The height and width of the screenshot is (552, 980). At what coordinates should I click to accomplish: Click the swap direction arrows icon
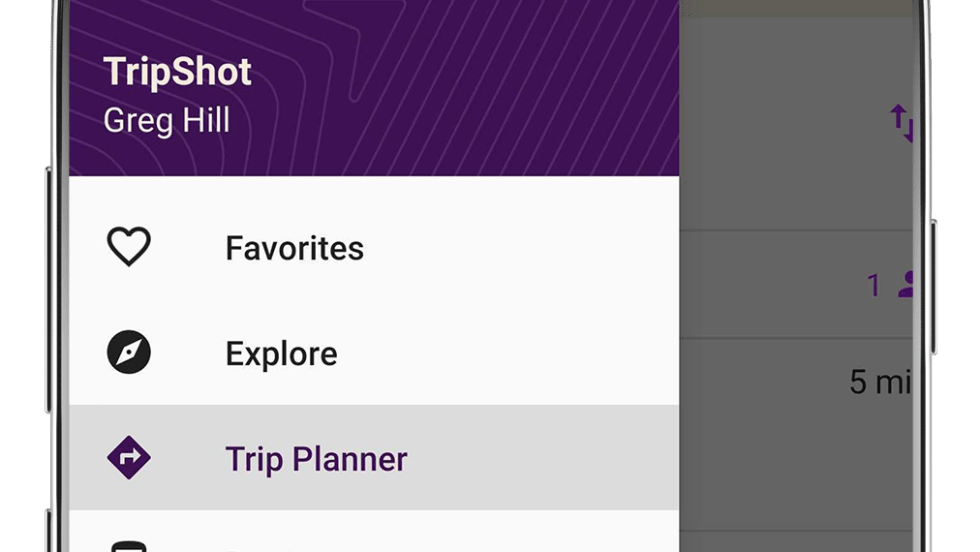(902, 124)
